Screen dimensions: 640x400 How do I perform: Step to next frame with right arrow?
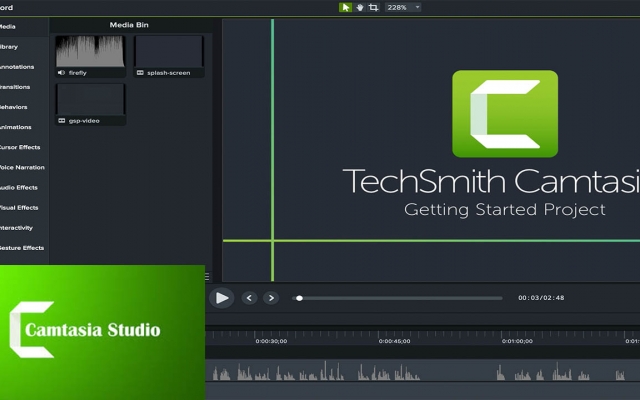click(x=271, y=298)
